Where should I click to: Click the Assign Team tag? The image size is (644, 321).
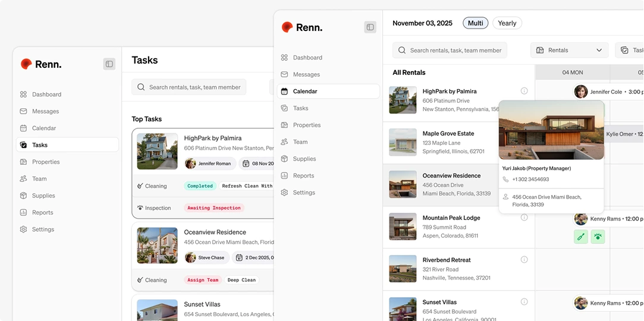(203, 280)
